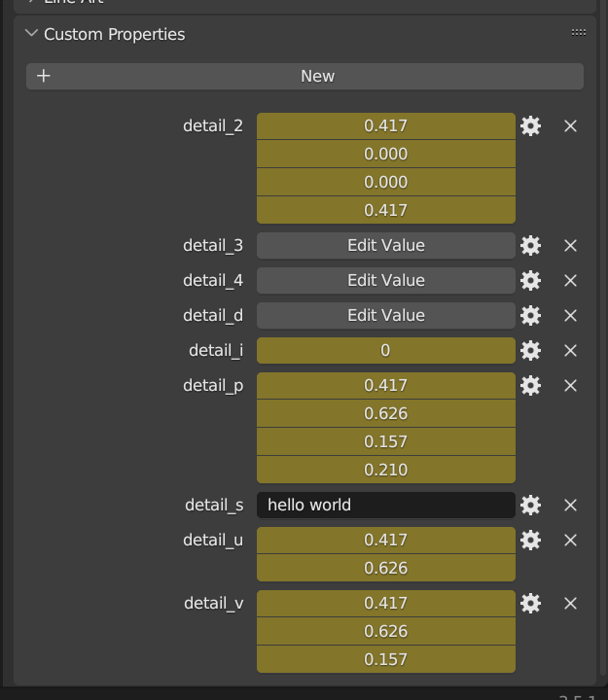608x700 pixels.
Task: Remove the detail_s custom property
Action: (x=570, y=505)
